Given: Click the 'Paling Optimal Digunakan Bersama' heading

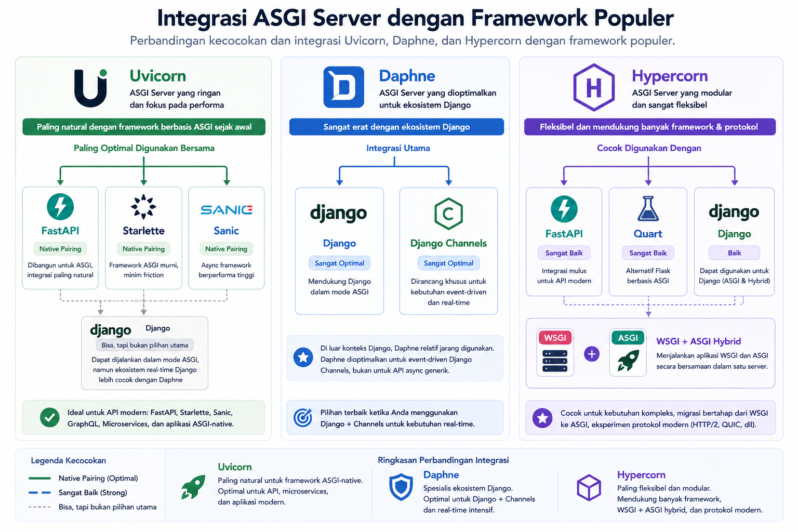Looking at the screenshot, I should click(144, 148).
